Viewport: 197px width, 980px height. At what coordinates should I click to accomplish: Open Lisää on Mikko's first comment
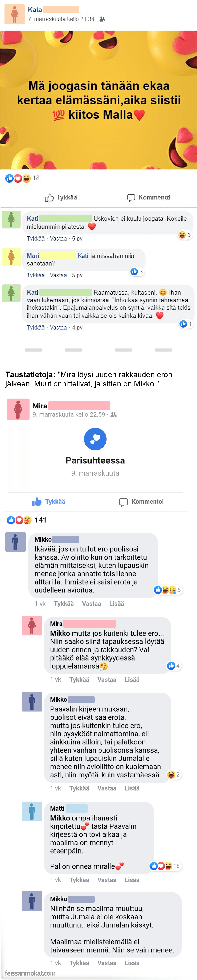pyautogui.click(x=117, y=603)
